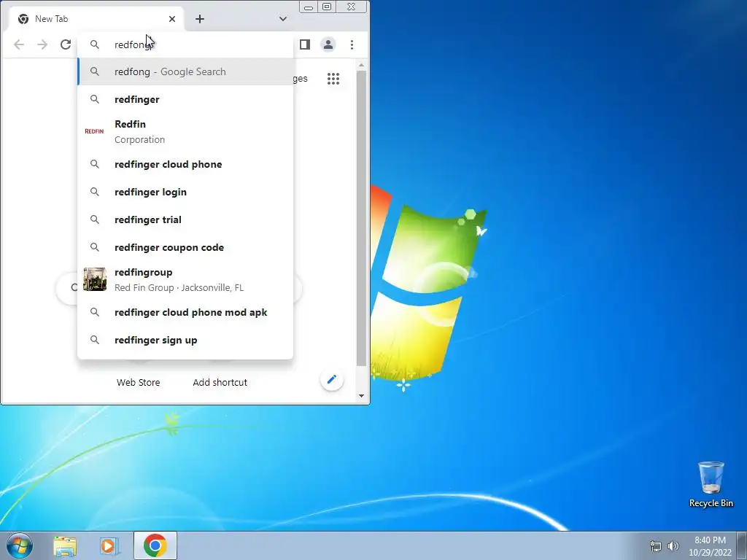Open Windows Media Player from taskbar
747x560 pixels.
tap(109, 546)
